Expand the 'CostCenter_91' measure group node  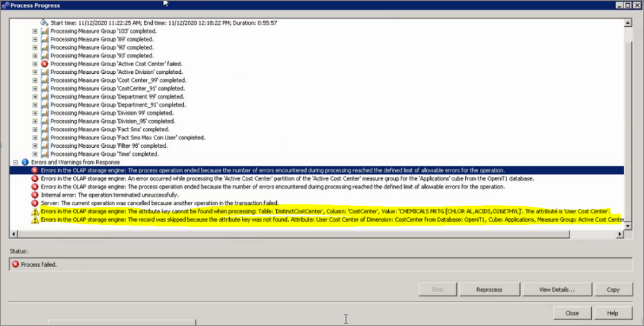[35, 89]
